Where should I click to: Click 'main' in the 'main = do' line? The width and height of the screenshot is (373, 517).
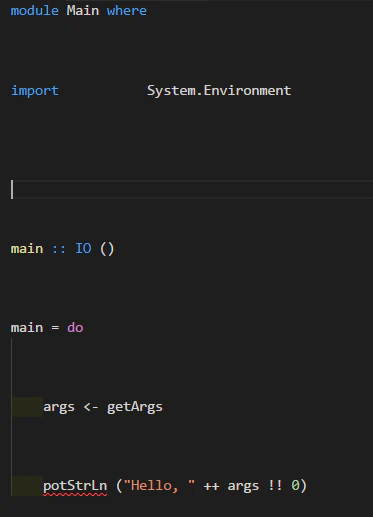(x=27, y=328)
